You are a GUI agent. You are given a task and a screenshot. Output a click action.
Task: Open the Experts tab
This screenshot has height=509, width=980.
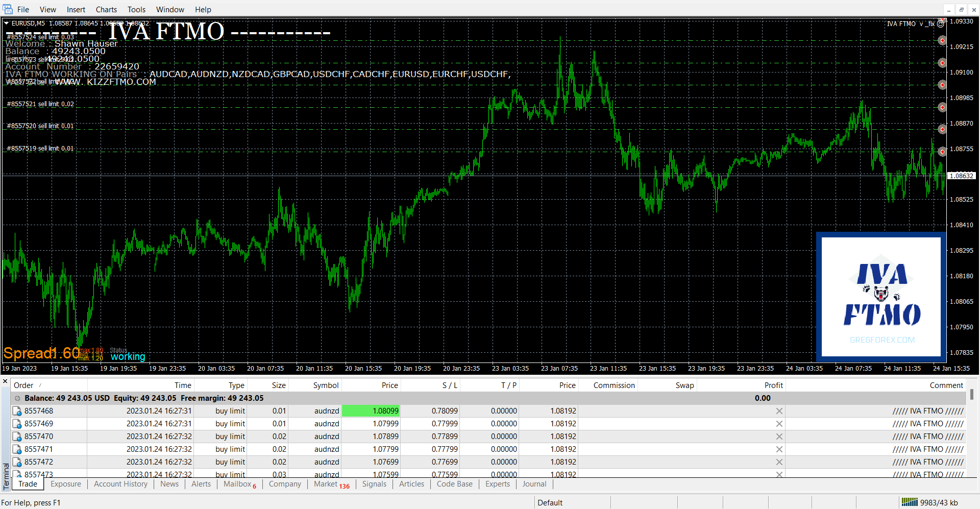click(x=497, y=484)
